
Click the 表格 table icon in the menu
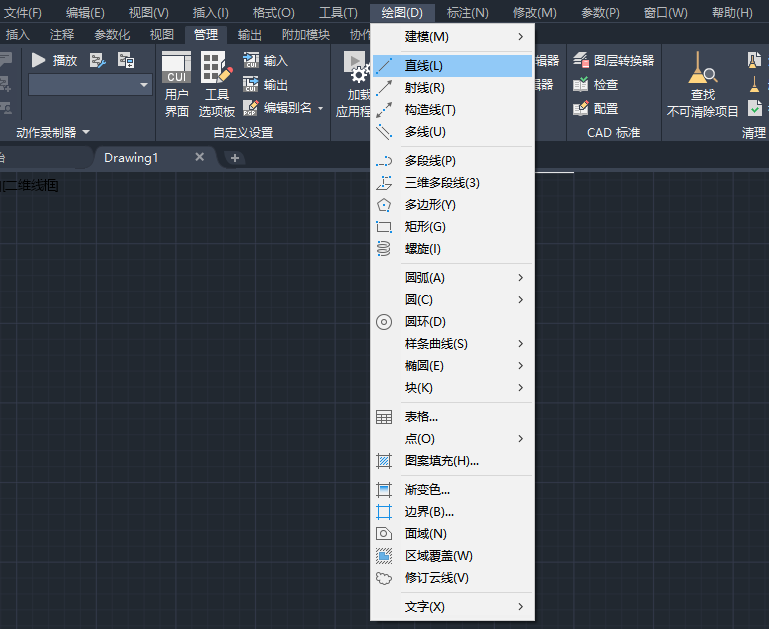click(x=384, y=417)
